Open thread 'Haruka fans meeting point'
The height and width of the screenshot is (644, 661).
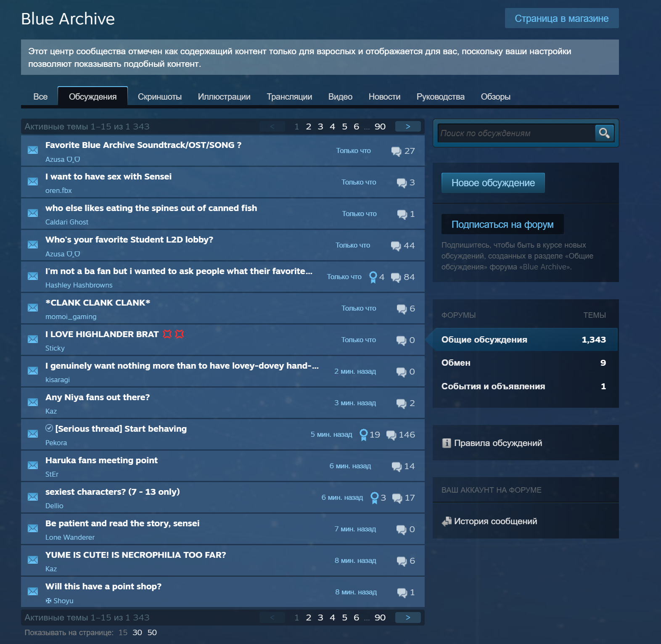coord(101,460)
